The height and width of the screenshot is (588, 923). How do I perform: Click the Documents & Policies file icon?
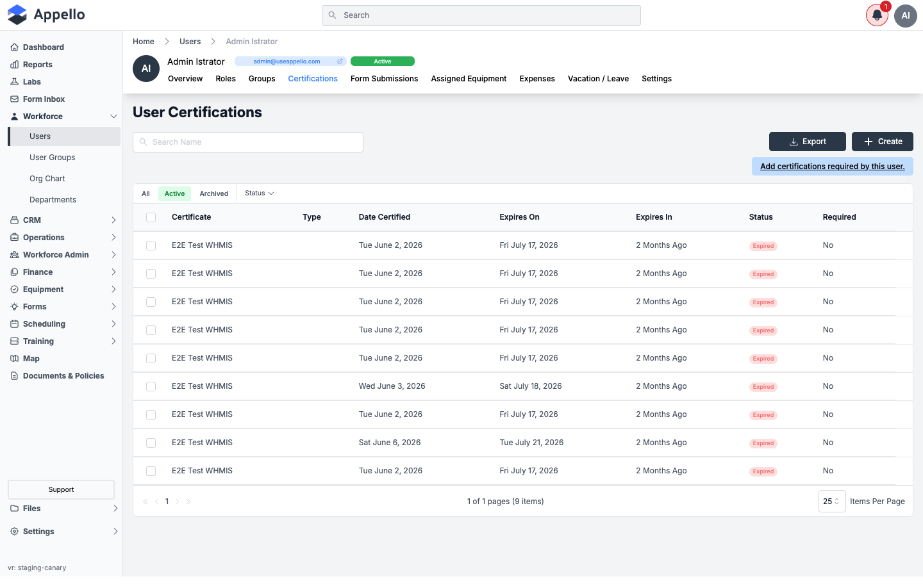click(x=14, y=376)
